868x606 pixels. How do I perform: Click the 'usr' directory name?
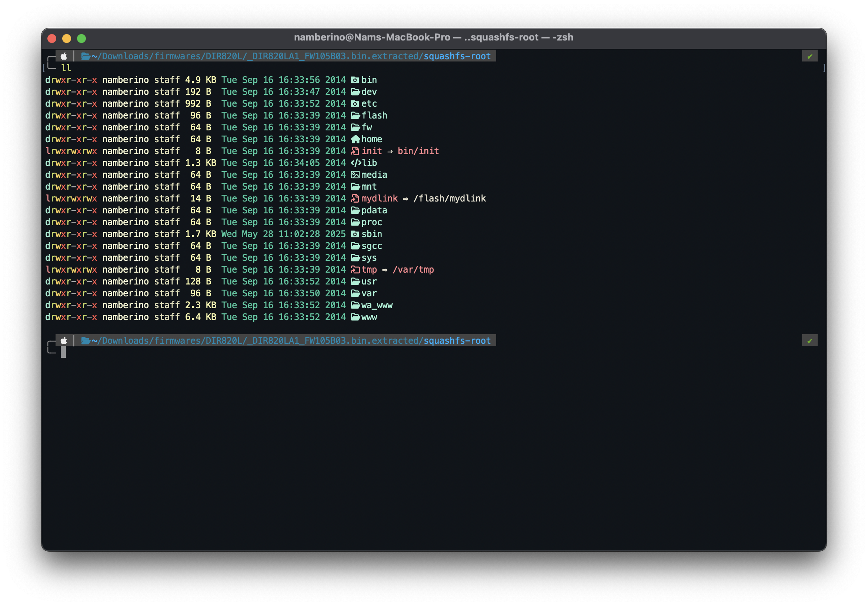(369, 282)
